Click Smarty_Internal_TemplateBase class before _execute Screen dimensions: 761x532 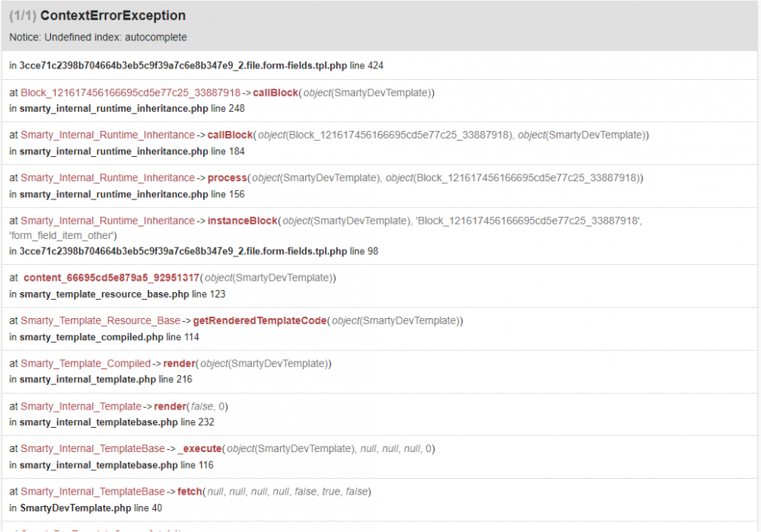pos(93,449)
